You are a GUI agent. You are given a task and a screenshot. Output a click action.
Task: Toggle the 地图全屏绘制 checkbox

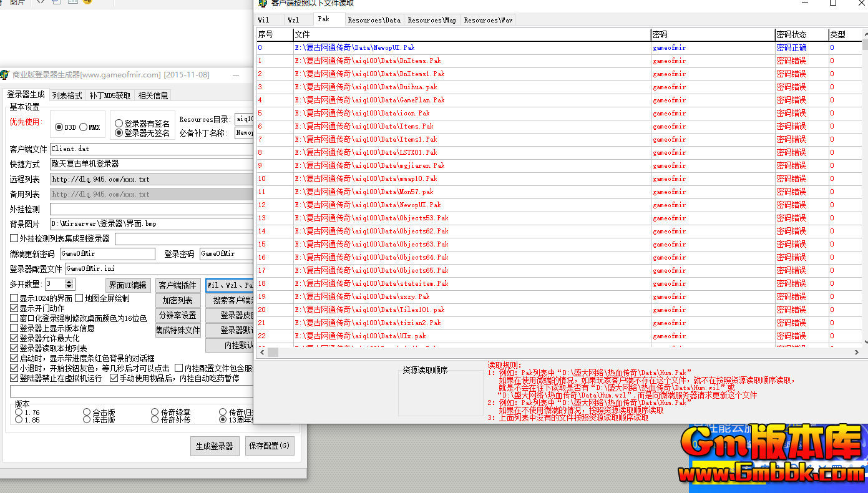click(79, 298)
